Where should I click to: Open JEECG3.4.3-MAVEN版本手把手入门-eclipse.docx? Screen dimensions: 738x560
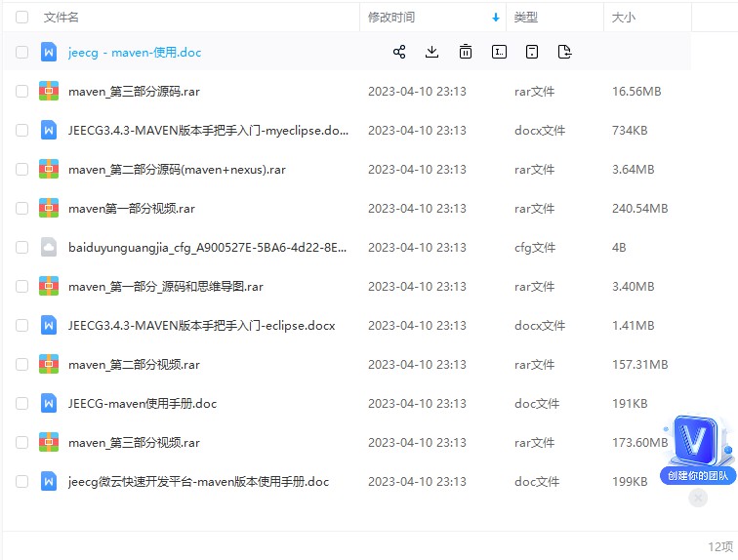201,326
